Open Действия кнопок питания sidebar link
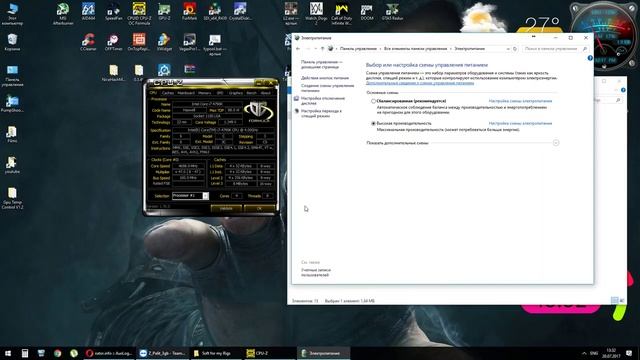 point(325,78)
